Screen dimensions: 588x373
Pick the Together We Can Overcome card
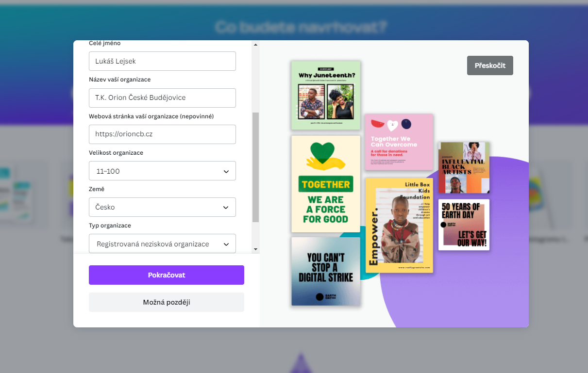[x=399, y=142]
